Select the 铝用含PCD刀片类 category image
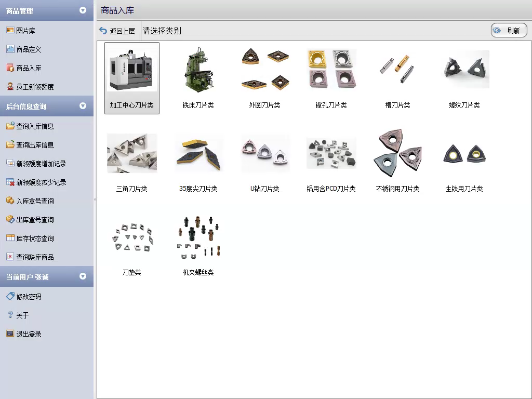 click(x=331, y=153)
